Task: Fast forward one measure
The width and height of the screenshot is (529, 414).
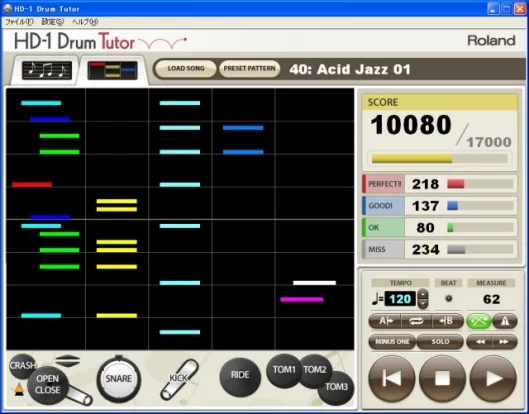Action: coord(505,342)
